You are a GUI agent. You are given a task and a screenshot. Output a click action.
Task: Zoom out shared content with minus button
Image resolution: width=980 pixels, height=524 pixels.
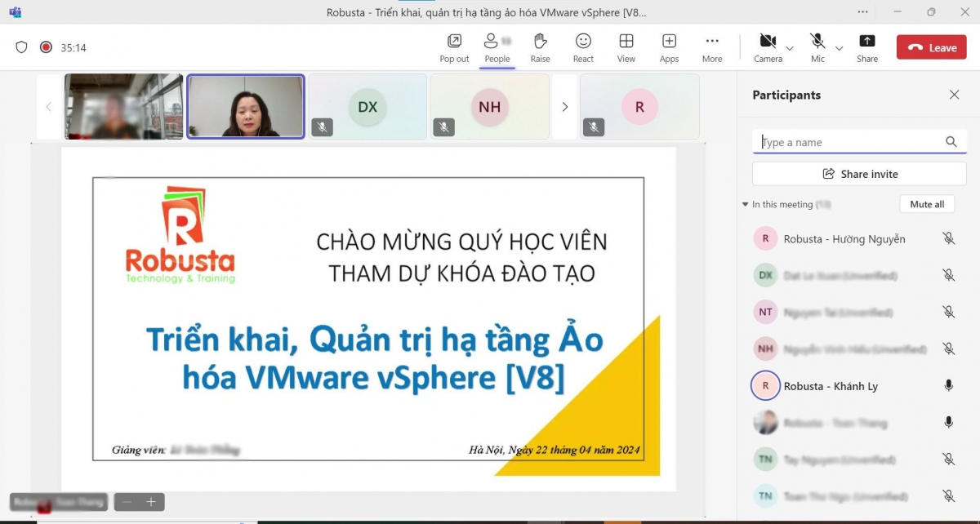click(x=127, y=502)
